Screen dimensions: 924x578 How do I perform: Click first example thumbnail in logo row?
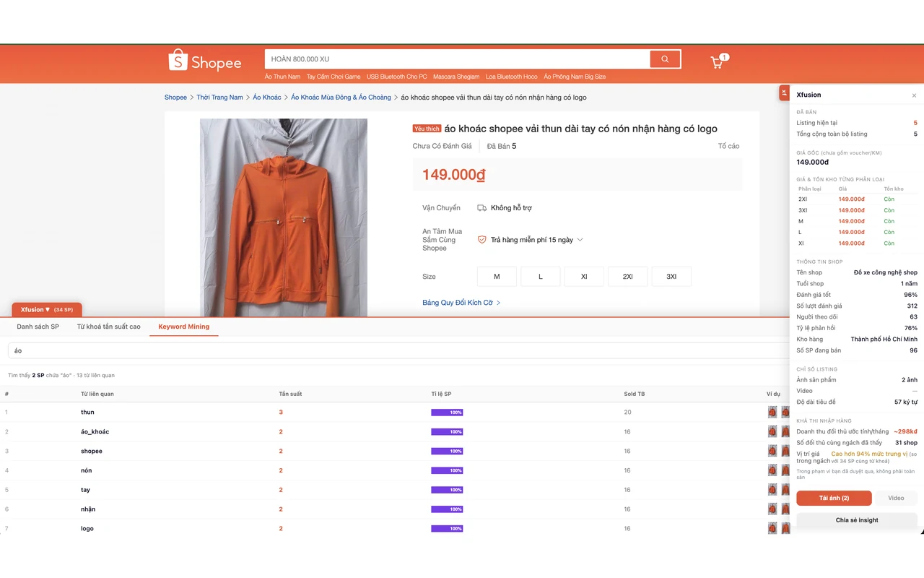coord(772,528)
